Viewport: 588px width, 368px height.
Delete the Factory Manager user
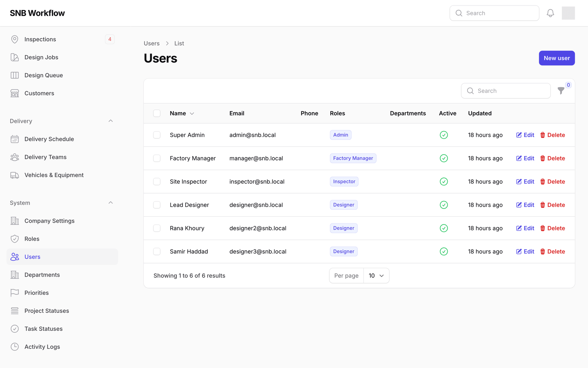click(x=552, y=158)
